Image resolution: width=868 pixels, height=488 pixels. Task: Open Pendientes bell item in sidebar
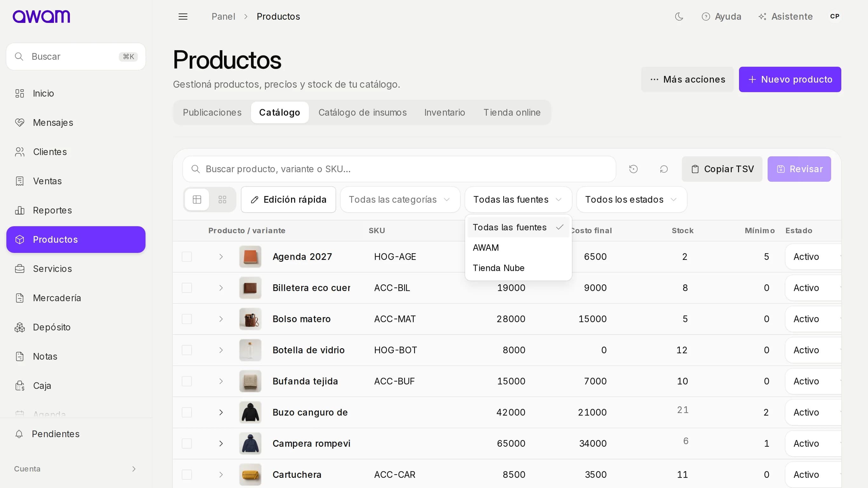[76, 434]
